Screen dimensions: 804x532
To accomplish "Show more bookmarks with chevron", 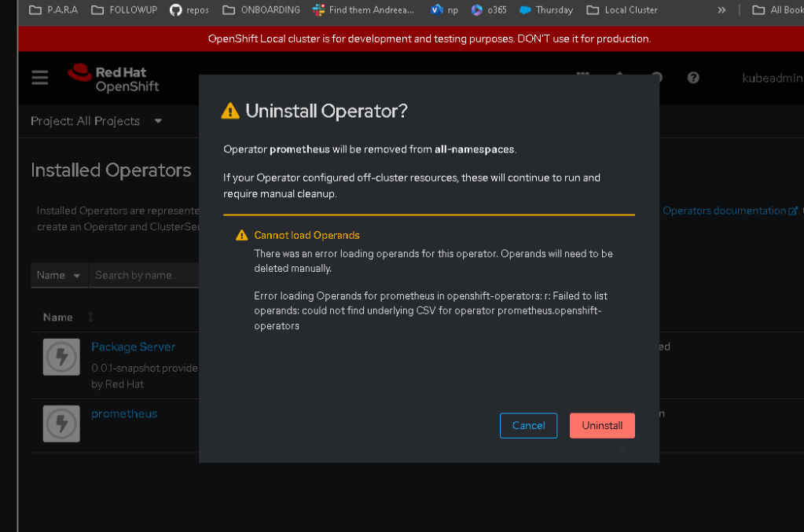I will pos(721,9).
